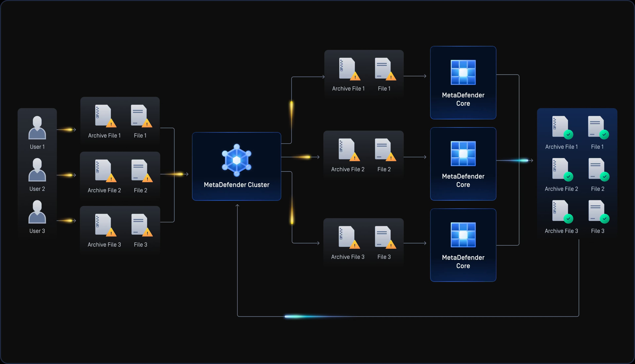Click "File 1" label under the checkmarked document
Screen dimensions: 635x364
coord(597,147)
